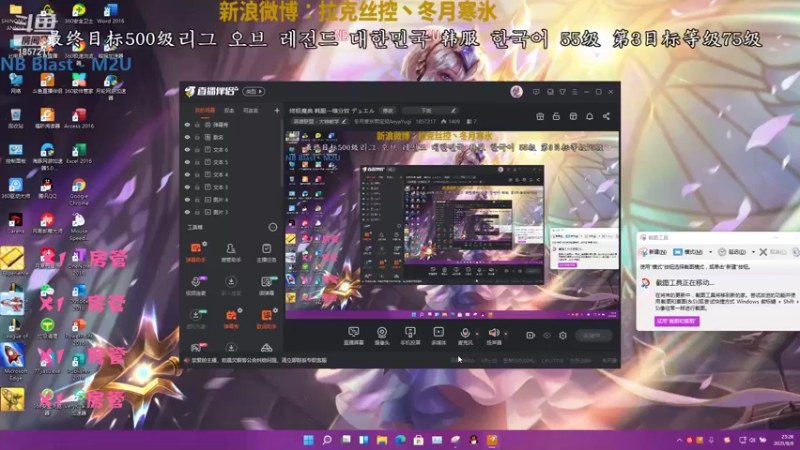Switch to the second scene tab

coord(229,110)
